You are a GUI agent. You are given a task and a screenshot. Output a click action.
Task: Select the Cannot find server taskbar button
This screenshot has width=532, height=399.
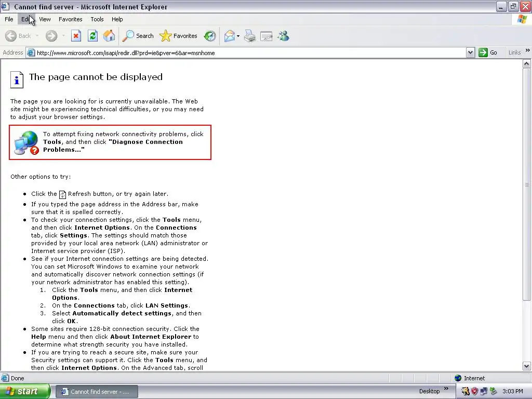tap(96, 392)
